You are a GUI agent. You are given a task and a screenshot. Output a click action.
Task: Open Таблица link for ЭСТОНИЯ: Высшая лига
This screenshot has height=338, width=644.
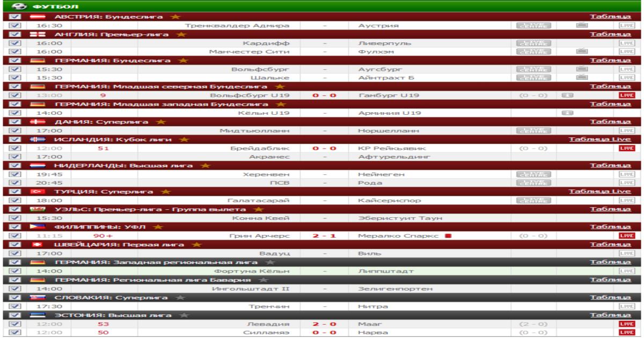610,315
